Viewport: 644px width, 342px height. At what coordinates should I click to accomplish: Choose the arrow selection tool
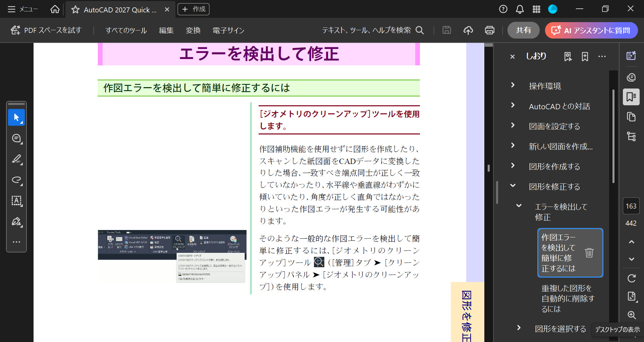tap(16, 117)
